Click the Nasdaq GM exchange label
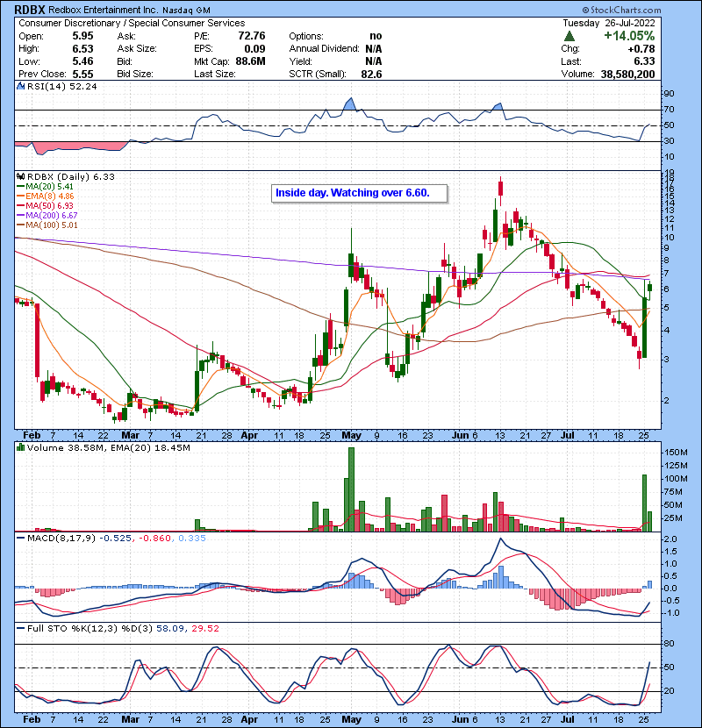The image size is (702, 728). pos(186,10)
